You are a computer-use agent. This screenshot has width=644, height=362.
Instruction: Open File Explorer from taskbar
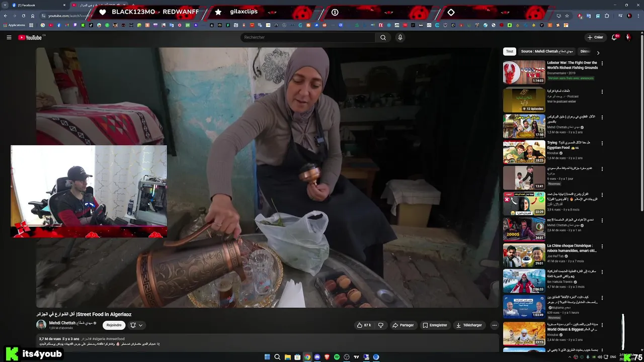287,357
